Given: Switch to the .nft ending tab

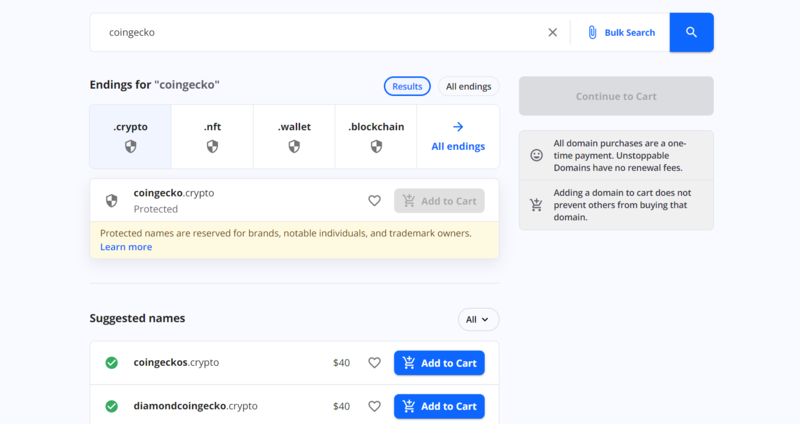Looking at the screenshot, I should click(212, 136).
